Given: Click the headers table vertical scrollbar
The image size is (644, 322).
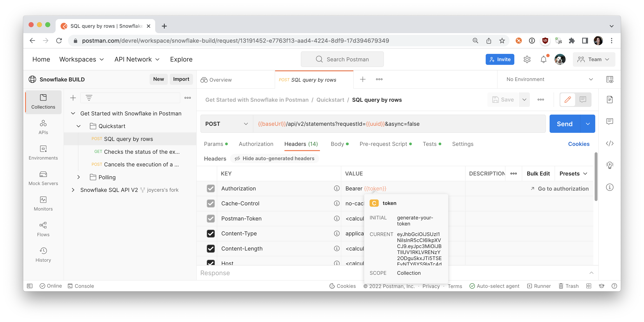Looking at the screenshot, I should click(596, 177).
